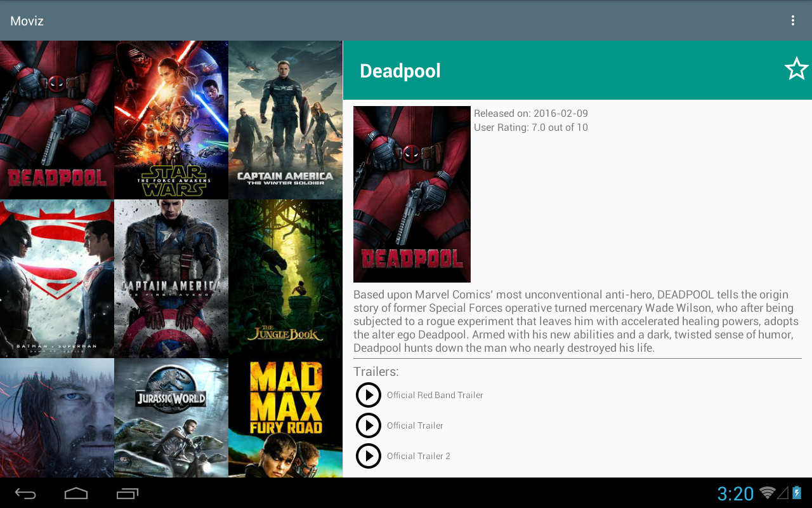Check the Wi-Fi status icon
Viewport: 812px width, 508px height.
tap(768, 493)
